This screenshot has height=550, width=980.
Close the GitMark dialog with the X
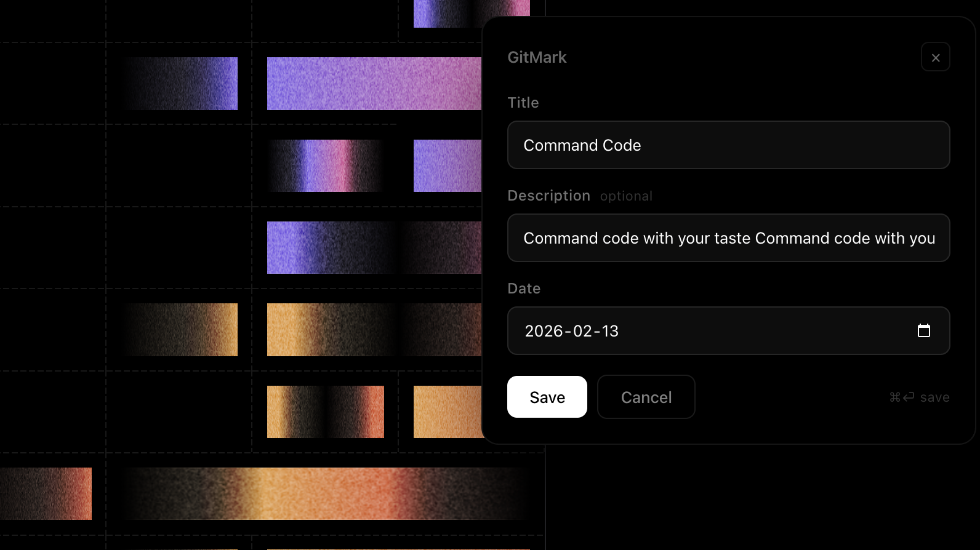point(935,57)
